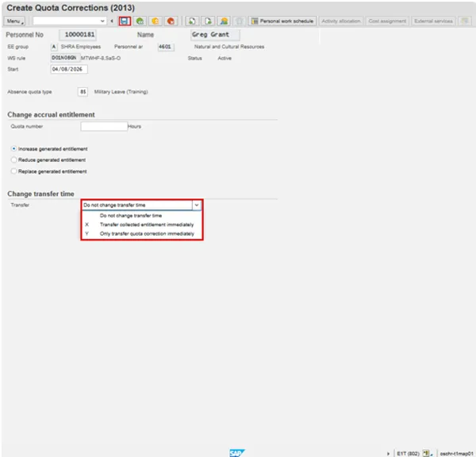Select Reduce generated entitlement option
Viewport: 476px width, 457px height.
[x=14, y=159]
